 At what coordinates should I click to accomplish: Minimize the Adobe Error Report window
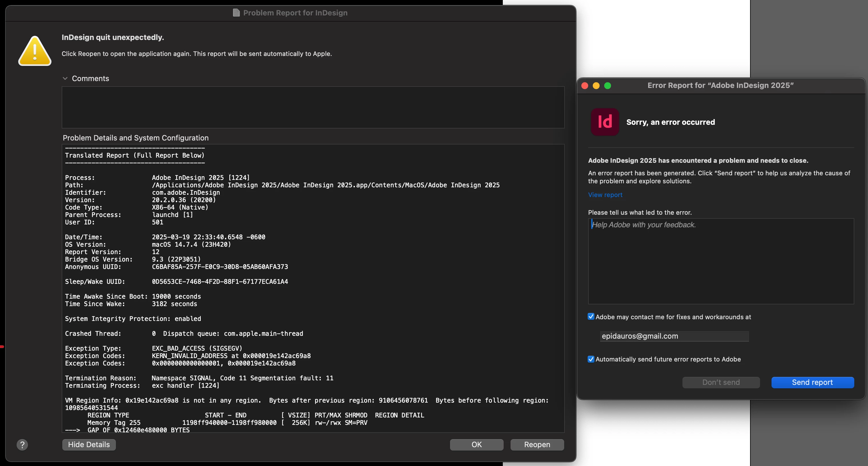(596, 86)
